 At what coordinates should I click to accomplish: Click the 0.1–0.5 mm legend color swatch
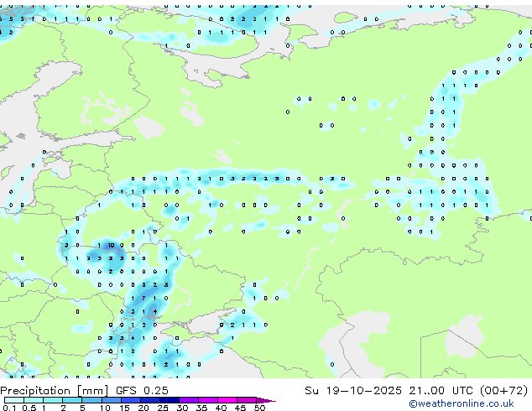pyautogui.click(x=14, y=400)
